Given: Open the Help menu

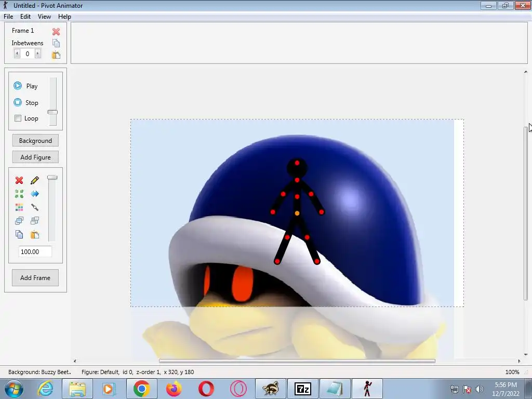Looking at the screenshot, I should [64, 17].
